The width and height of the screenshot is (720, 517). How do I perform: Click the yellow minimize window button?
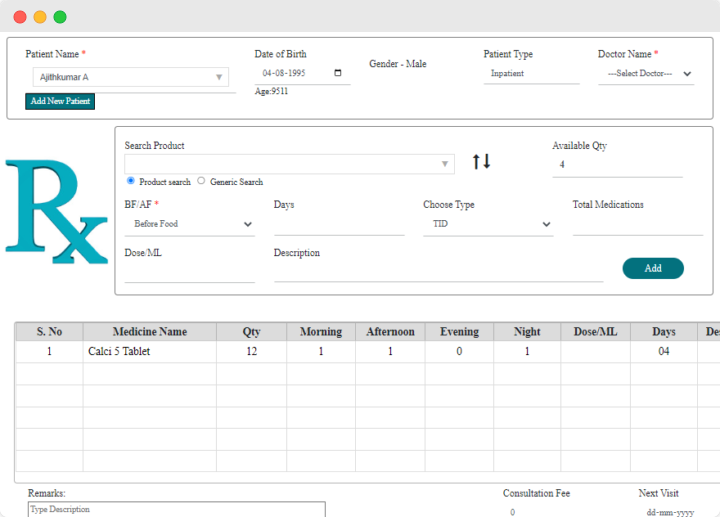40,17
